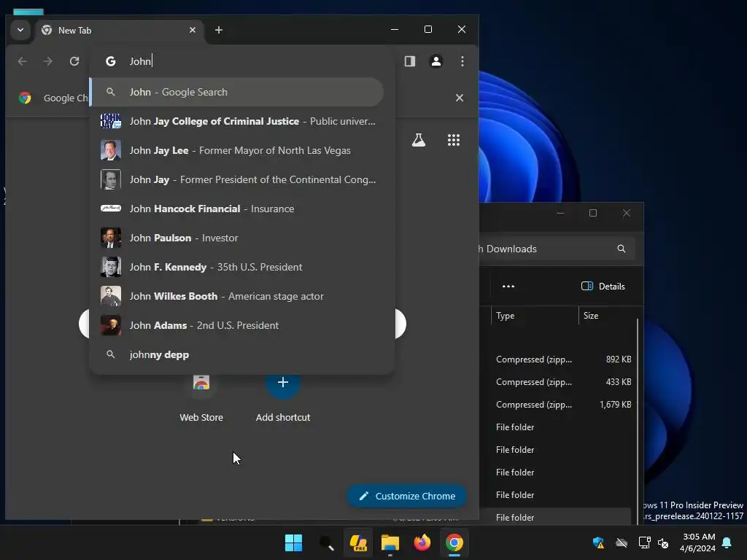Click the Add shortcut plus button
The height and width of the screenshot is (560, 747).
(283, 382)
